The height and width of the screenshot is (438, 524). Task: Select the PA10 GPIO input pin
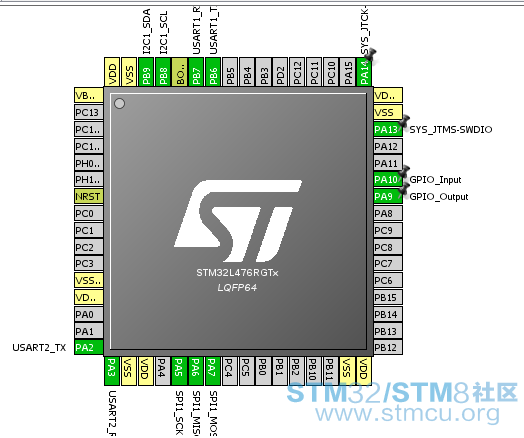[x=388, y=179]
